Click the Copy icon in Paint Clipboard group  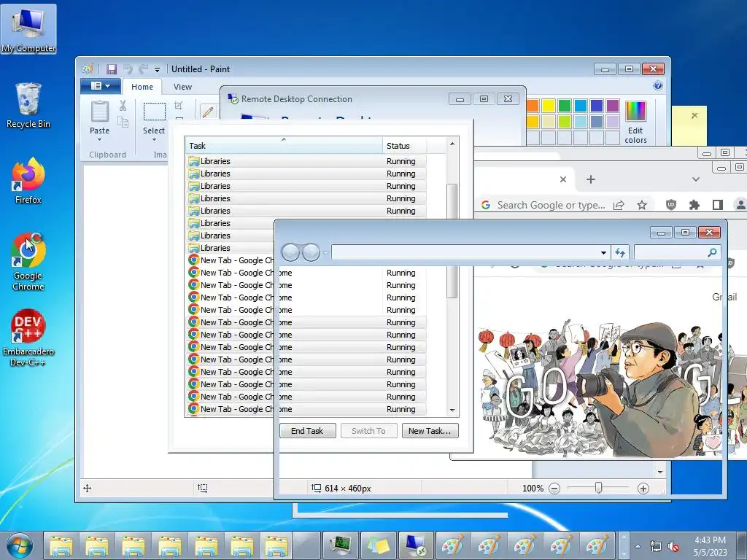tap(123, 122)
